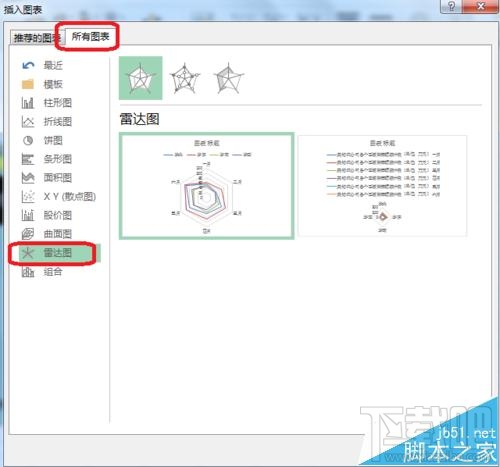Viewport: 500px width, 467px height.
Task: Click the help question mark button
Action: (x=451, y=6)
